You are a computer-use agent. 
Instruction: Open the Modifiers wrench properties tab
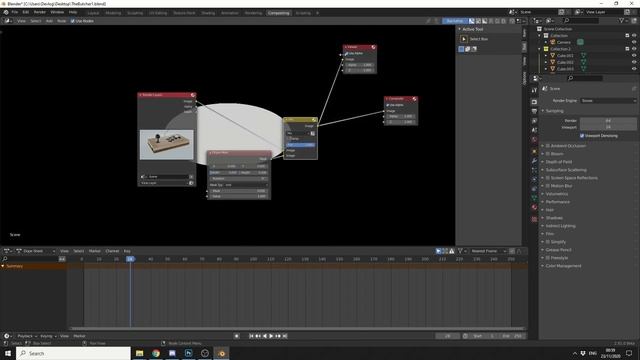tap(534, 161)
